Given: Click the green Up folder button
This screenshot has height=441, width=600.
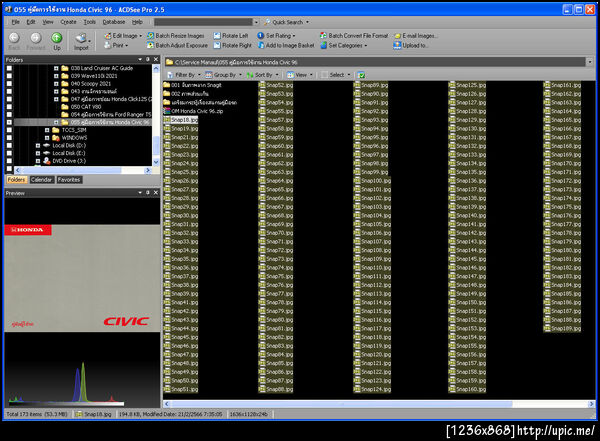Looking at the screenshot, I should [57, 39].
